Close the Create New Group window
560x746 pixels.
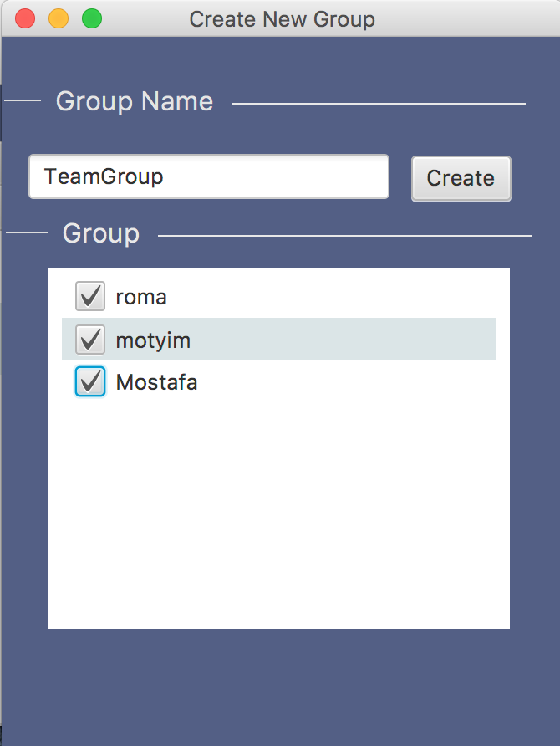tap(26, 18)
